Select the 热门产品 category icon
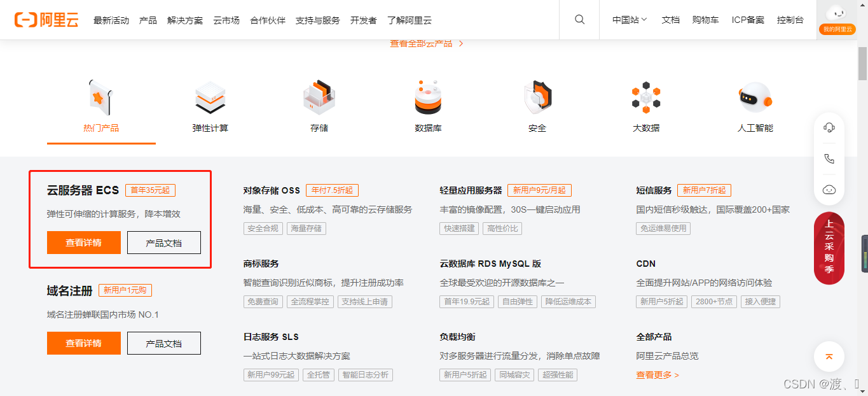This screenshot has height=396, width=868. click(x=101, y=97)
